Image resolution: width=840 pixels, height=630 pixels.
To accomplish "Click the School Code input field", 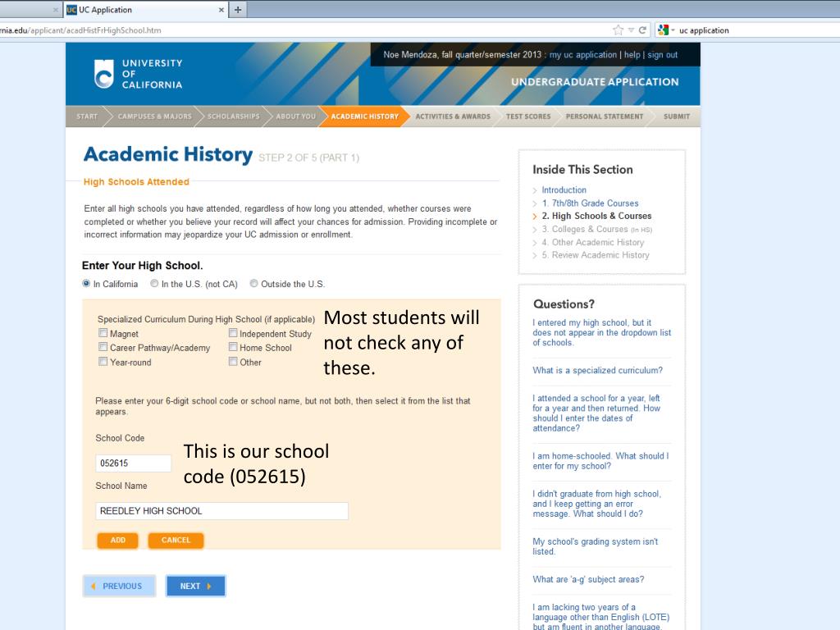I will [134, 463].
